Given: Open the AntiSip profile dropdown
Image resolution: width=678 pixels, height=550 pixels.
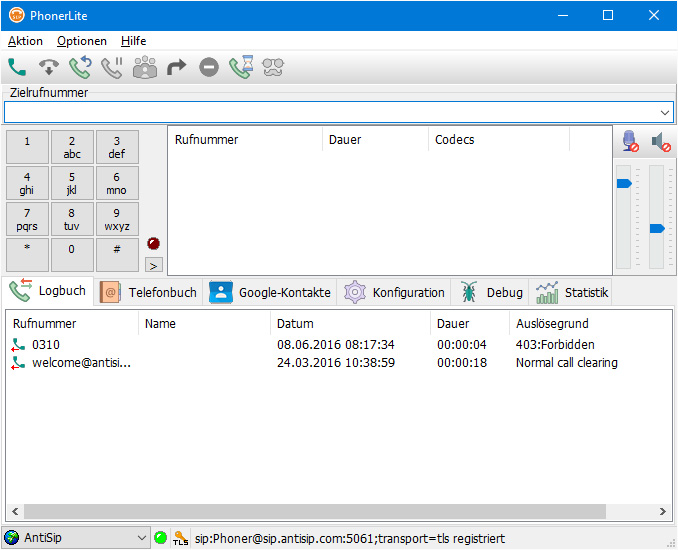Looking at the screenshot, I should (140, 538).
